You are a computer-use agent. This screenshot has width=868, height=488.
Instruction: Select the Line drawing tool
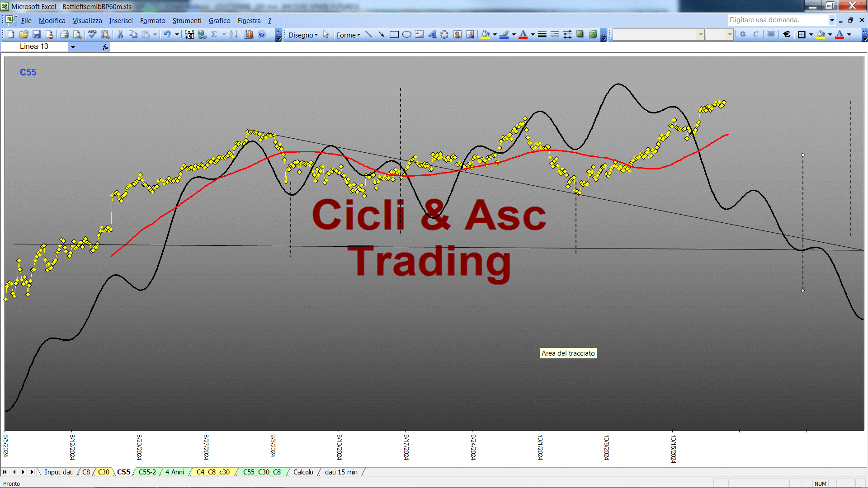(368, 34)
